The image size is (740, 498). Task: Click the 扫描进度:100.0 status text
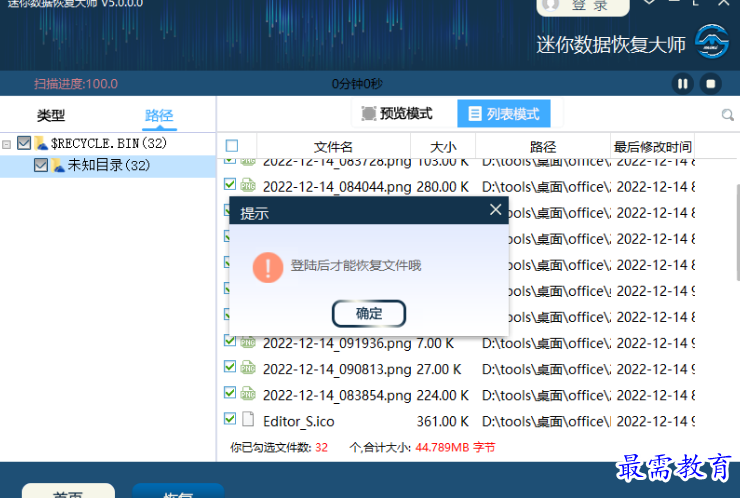(76, 84)
